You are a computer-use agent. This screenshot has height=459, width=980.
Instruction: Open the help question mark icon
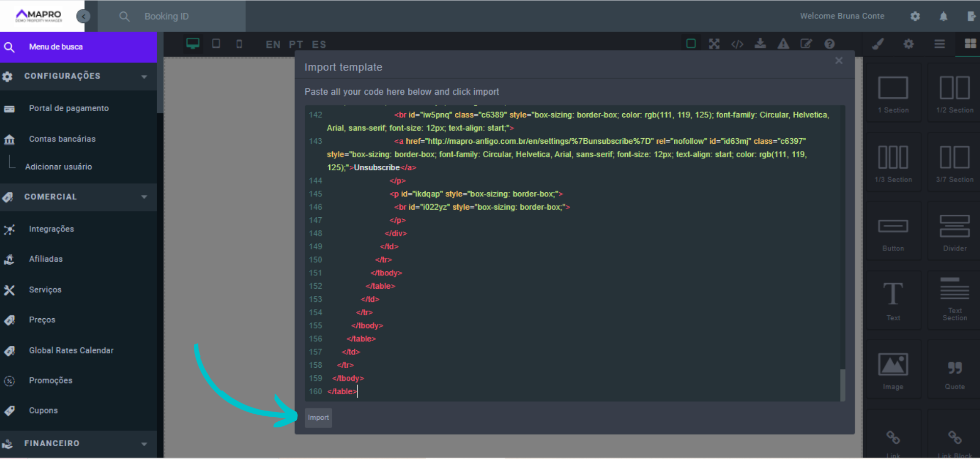click(x=829, y=44)
